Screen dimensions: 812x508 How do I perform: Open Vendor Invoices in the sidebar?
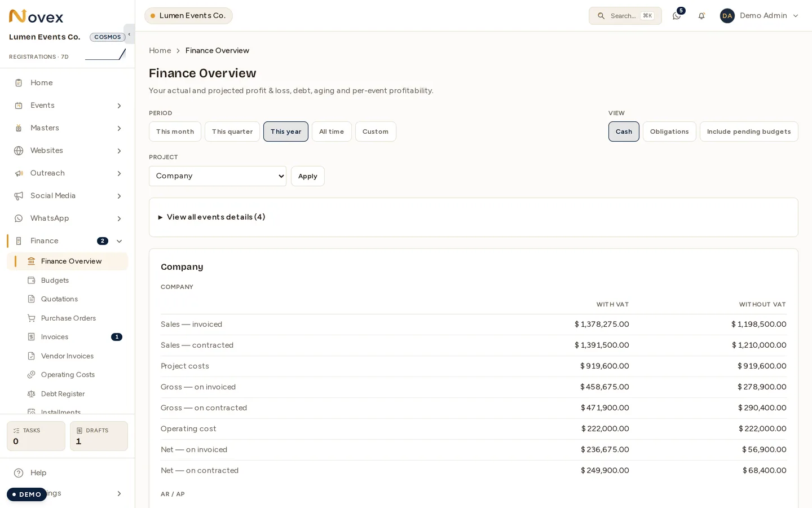click(x=68, y=356)
